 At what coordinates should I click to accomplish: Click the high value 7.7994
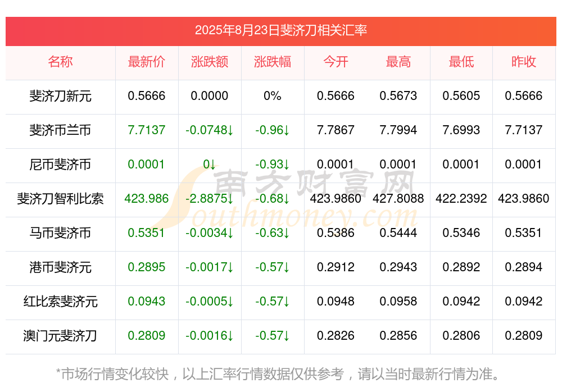click(398, 130)
